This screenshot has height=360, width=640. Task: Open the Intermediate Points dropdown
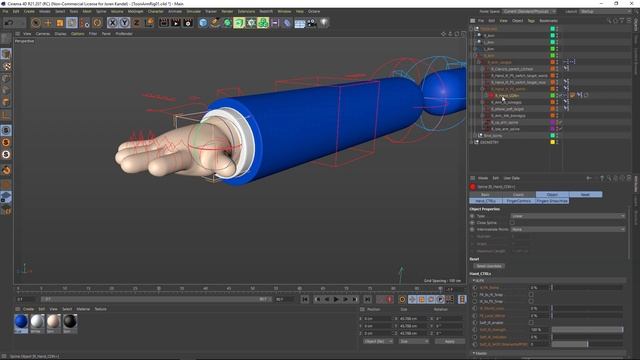568,229
